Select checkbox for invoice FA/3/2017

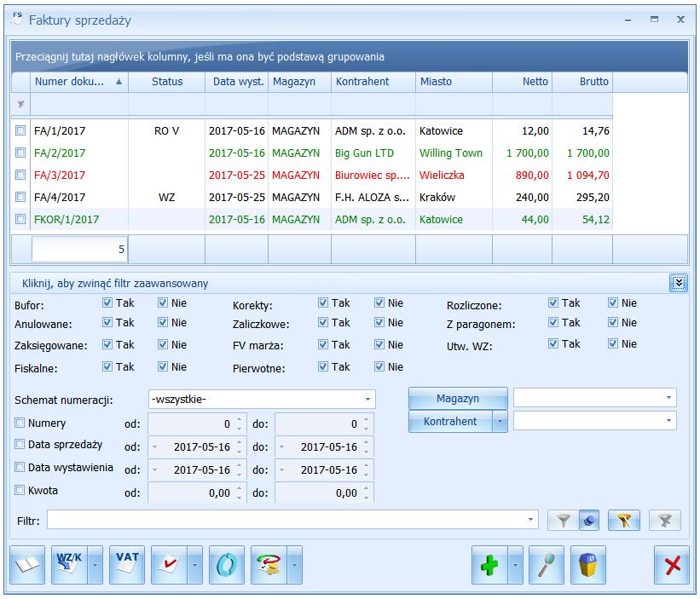point(20,175)
